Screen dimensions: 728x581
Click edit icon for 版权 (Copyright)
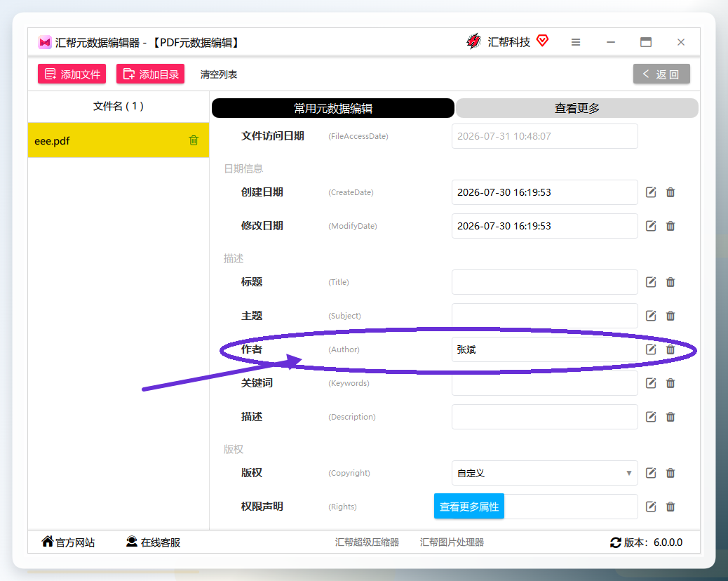(651, 473)
